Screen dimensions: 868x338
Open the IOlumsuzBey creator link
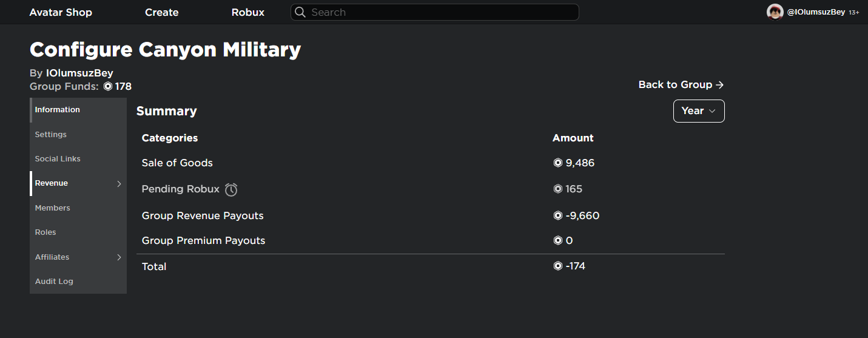point(79,73)
